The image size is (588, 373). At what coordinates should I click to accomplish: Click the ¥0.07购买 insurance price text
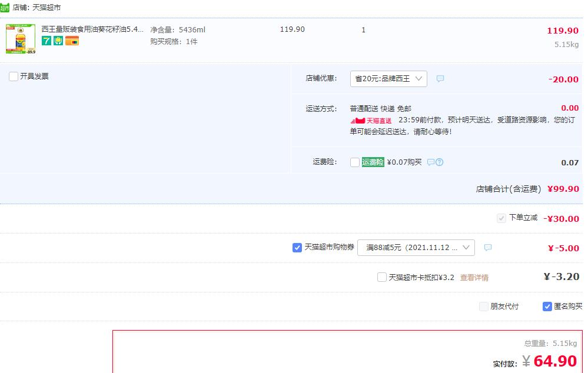tap(404, 162)
